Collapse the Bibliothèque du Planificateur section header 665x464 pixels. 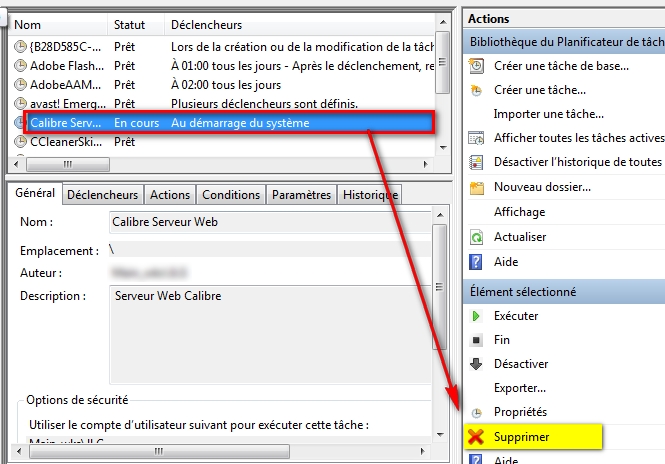pos(564,42)
